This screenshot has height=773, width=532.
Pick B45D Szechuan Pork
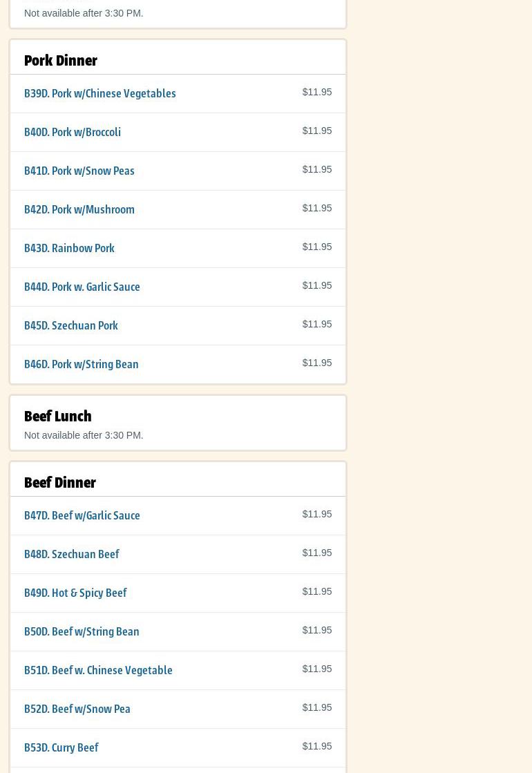coord(71,325)
